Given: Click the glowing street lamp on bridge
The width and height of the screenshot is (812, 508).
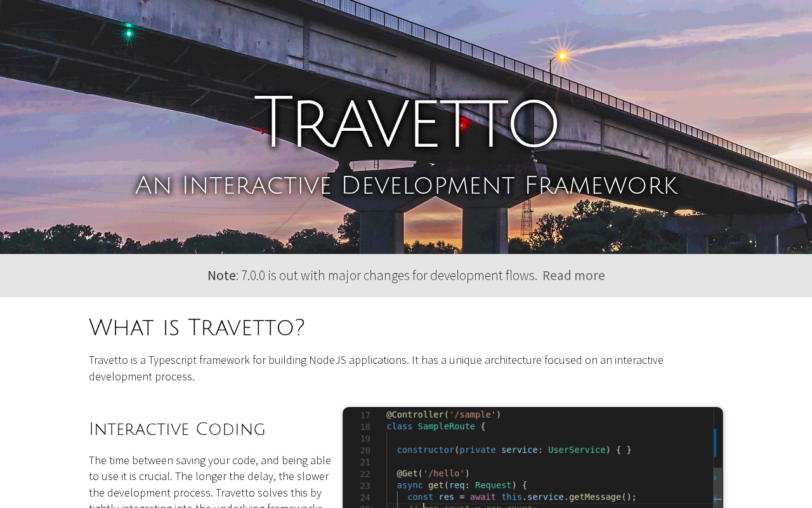Looking at the screenshot, I should [562, 56].
